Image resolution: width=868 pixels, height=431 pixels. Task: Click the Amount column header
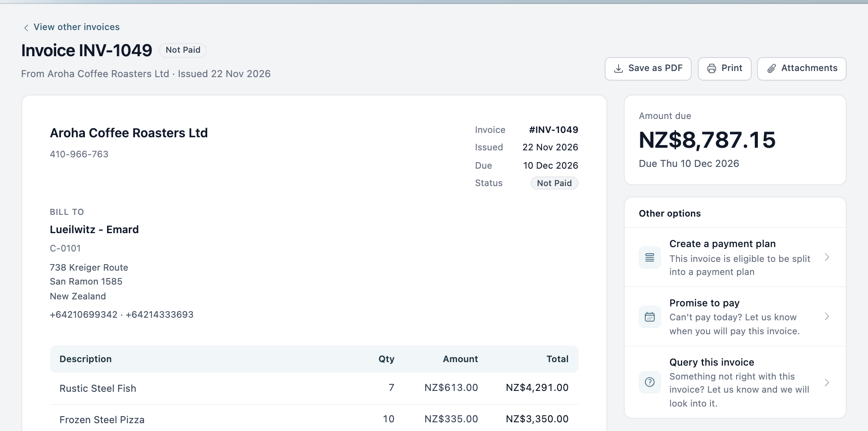pos(460,359)
